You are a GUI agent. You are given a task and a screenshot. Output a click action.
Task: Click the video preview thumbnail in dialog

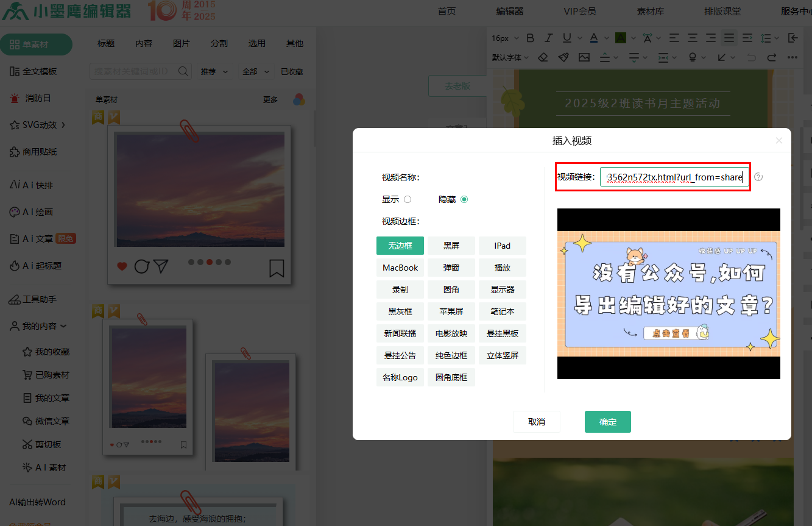tap(669, 294)
